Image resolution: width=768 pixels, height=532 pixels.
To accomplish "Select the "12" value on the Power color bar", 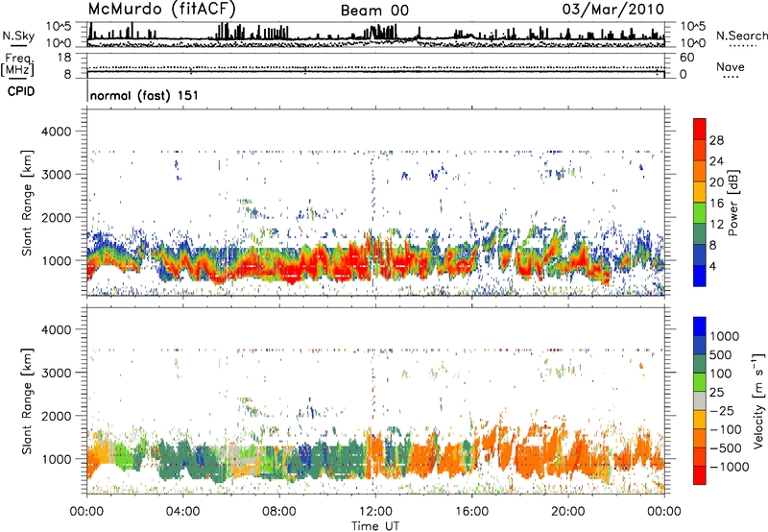I will [716, 225].
